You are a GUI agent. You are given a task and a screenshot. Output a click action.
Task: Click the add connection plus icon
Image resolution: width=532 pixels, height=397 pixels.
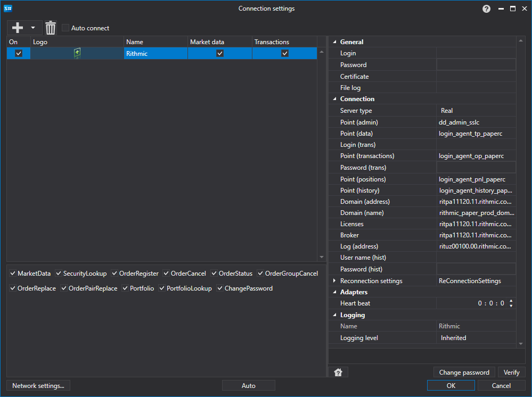(x=17, y=28)
